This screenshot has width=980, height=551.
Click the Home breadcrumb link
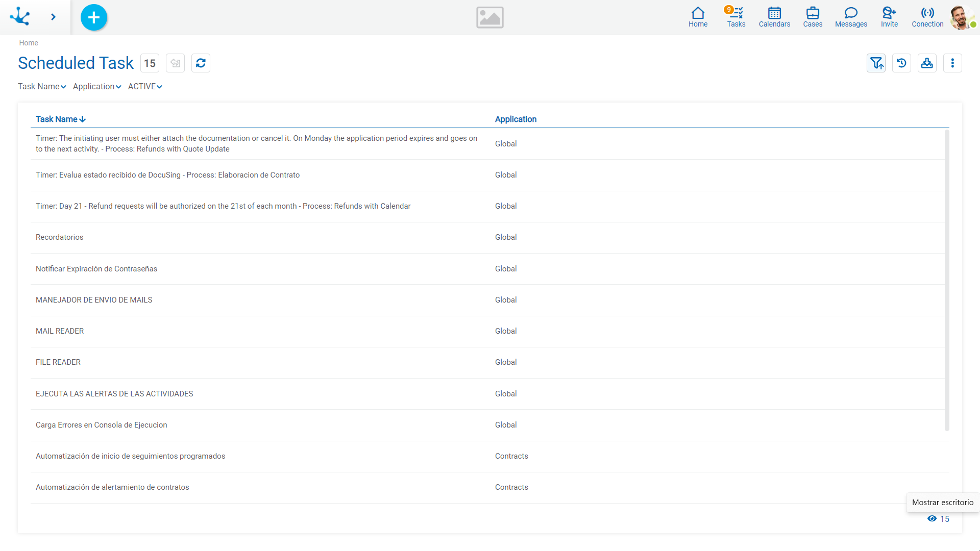(29, 43)
